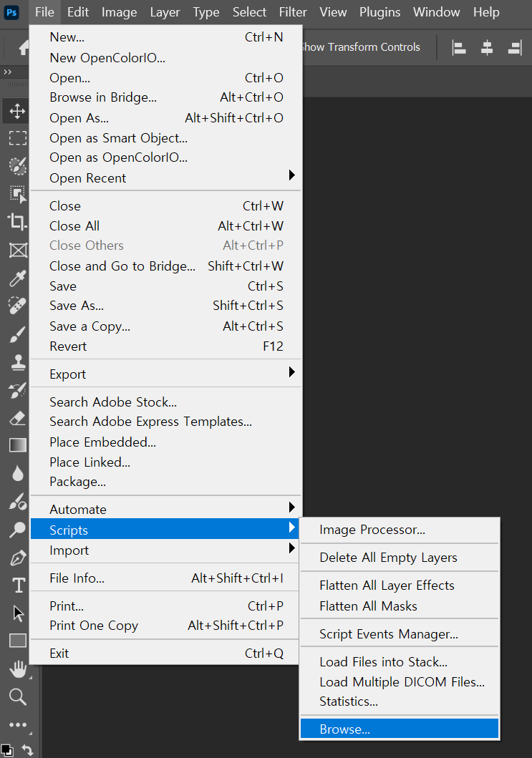Select the Gradient tool
Image resolution: width=532 pixels, height=758 pixels.
pyautogui.click(x=17, y=445)
